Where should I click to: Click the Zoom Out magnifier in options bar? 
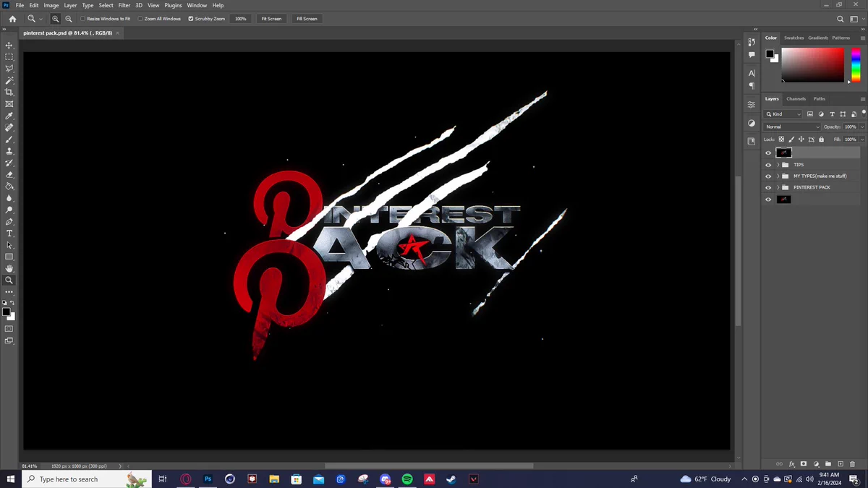point(69,19)
